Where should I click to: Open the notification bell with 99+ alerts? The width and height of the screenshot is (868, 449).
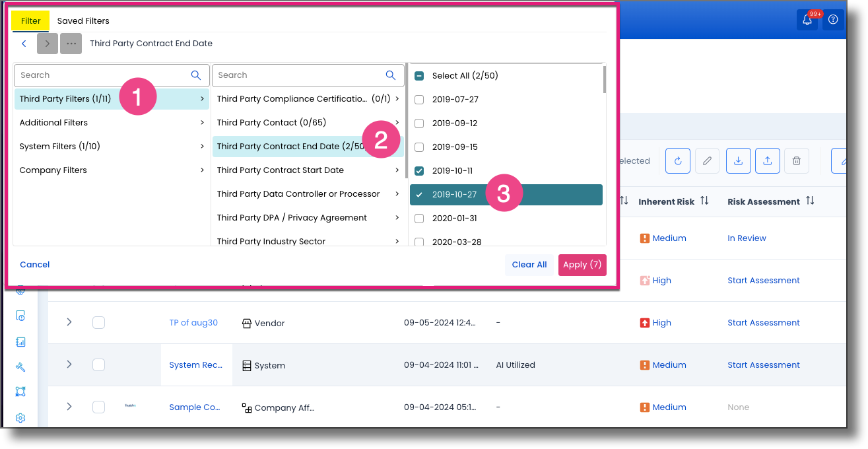pyautogui.click(x=807, y=20)
